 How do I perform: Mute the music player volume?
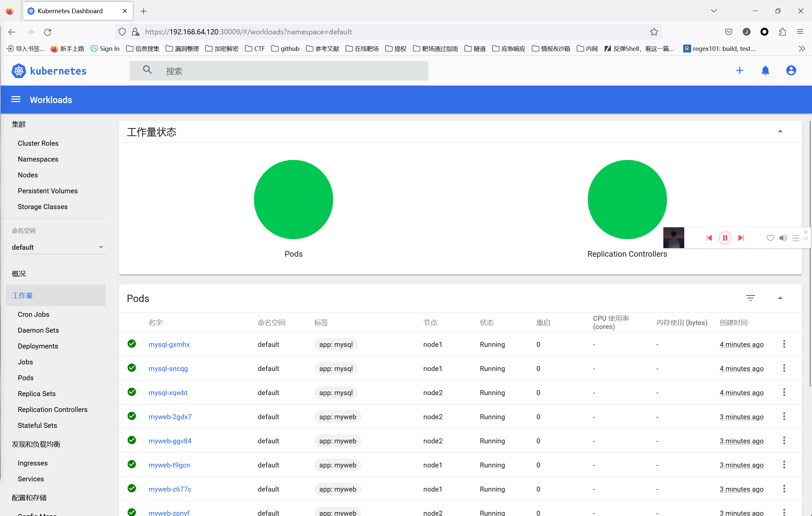(783, 238)
